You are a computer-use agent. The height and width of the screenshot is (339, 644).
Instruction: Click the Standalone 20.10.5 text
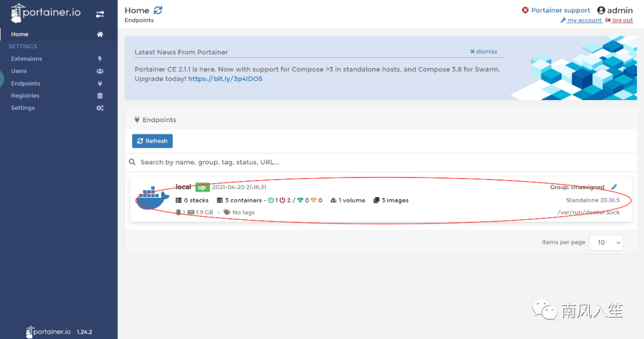(593, 200)
